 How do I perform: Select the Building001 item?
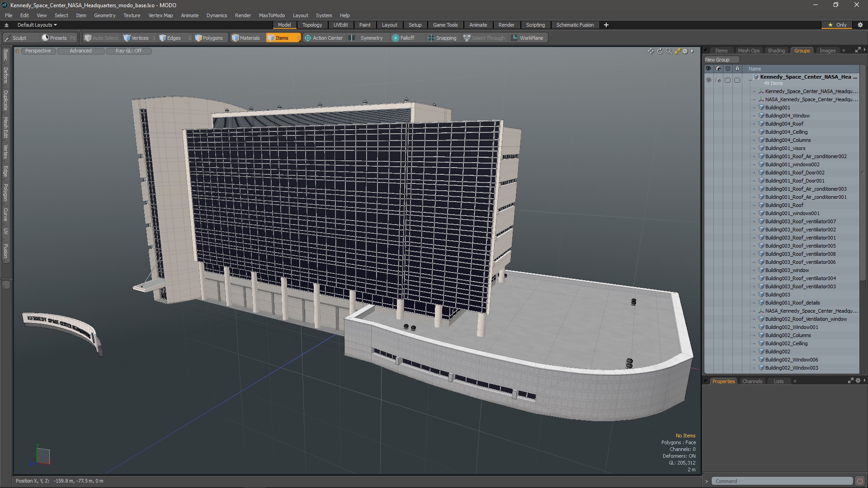(x=778, y=108)
